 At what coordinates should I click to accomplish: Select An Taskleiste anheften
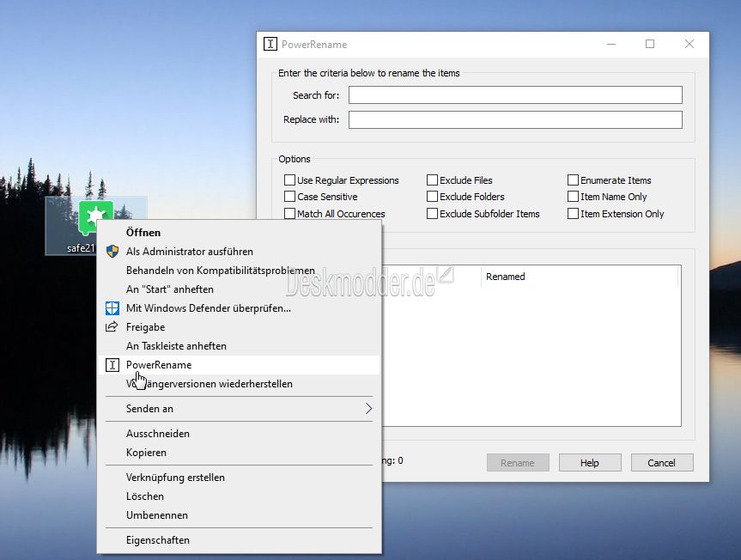pos(238,346)
